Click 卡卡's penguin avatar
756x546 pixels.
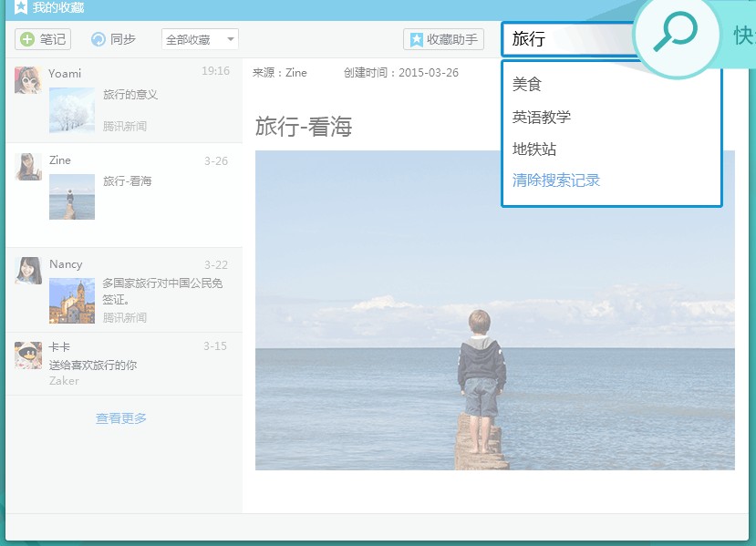tap(28, 355)
